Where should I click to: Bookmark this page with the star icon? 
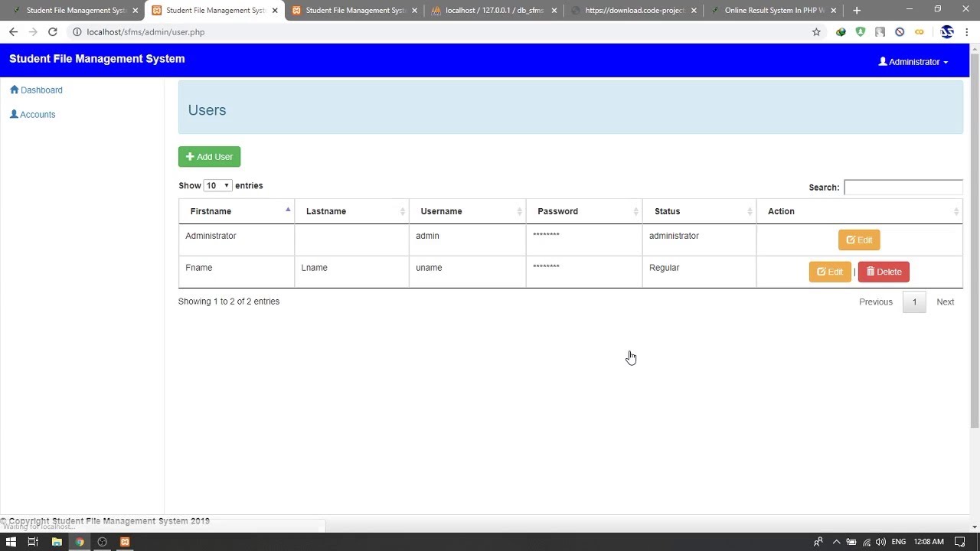point(816,32)
